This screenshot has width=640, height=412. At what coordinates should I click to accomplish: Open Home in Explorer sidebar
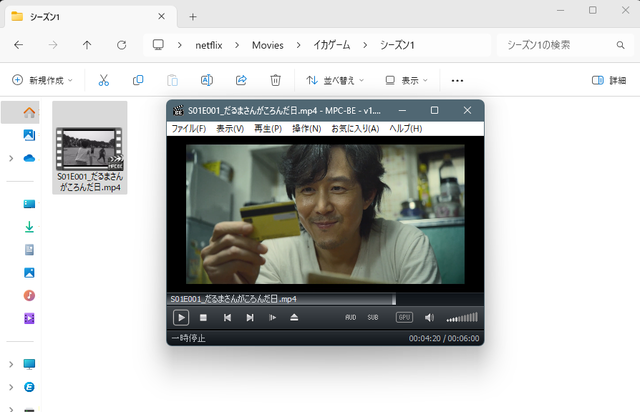(29, 112)
